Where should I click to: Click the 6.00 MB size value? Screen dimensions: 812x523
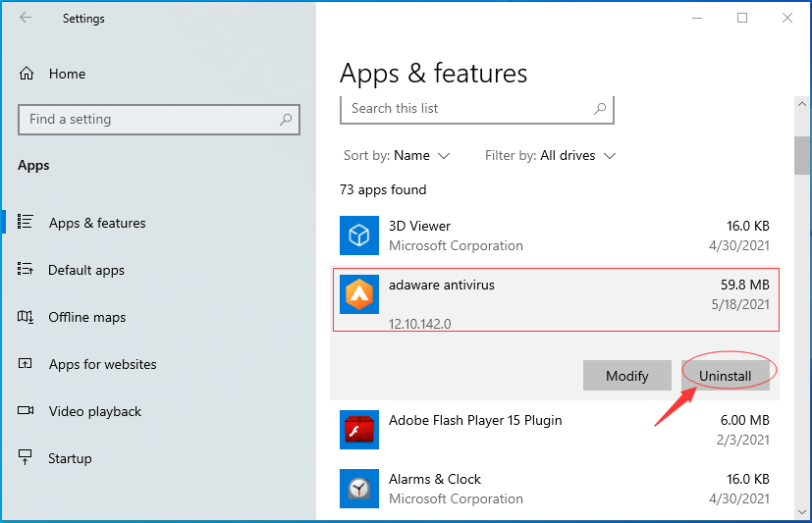744,420
